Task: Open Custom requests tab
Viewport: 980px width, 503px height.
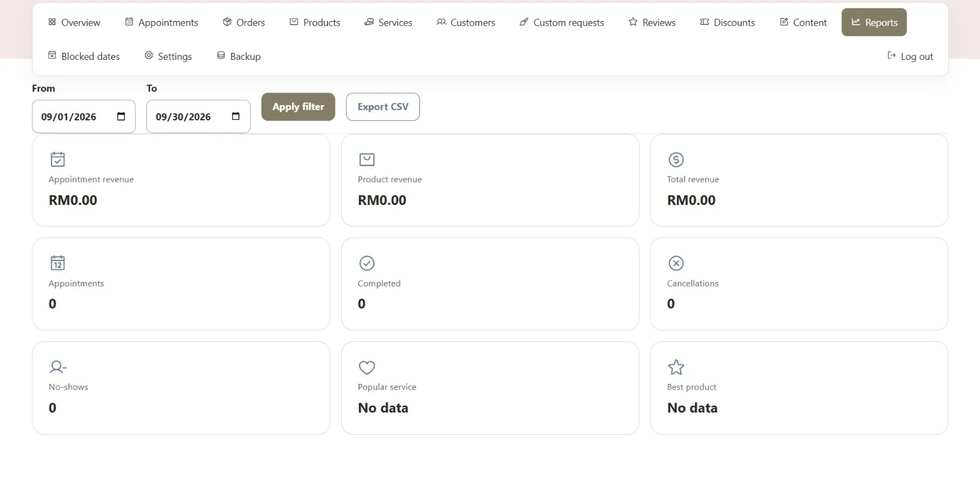Action: coord(562,22)
